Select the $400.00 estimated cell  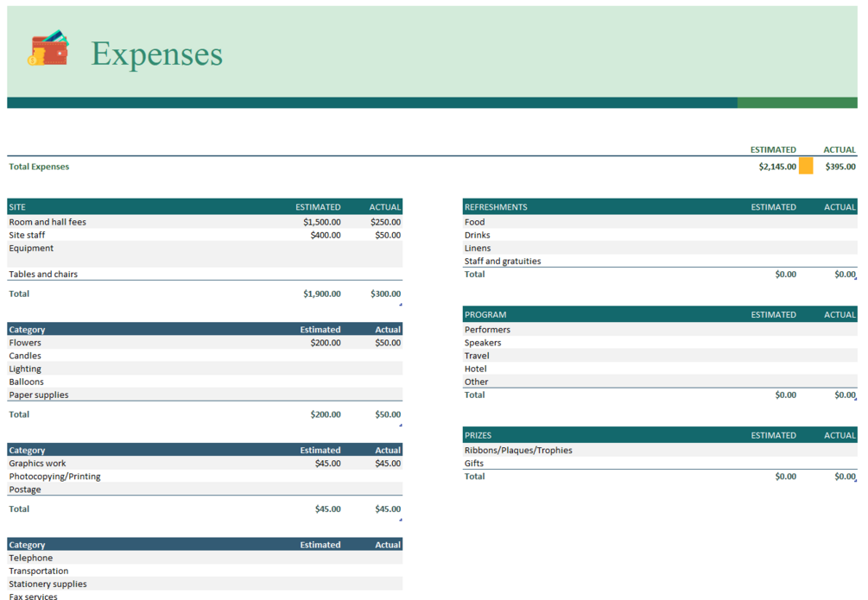pyautogui.click(x=326, y=235)
